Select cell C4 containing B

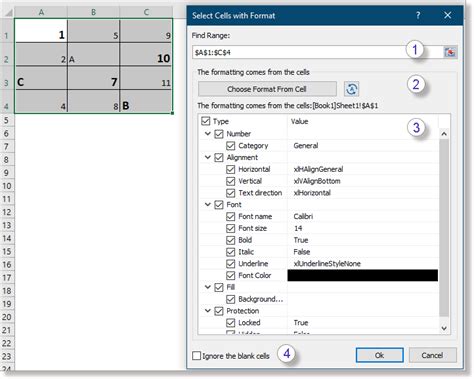146,101
